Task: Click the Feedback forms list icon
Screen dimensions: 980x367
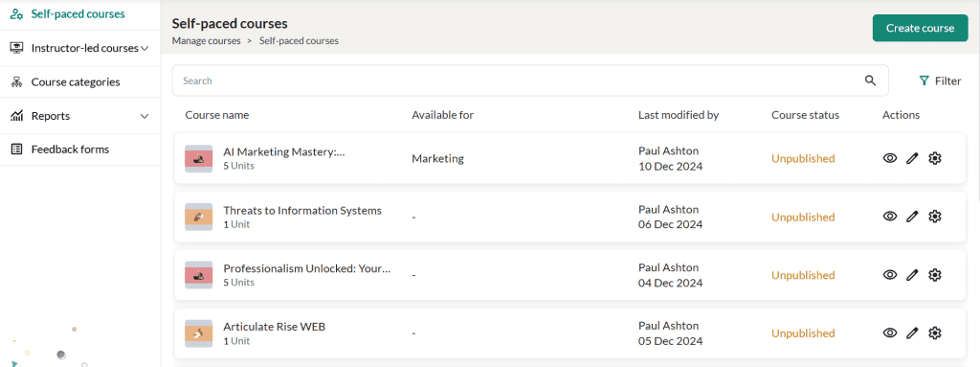Action: pos(17,149)
